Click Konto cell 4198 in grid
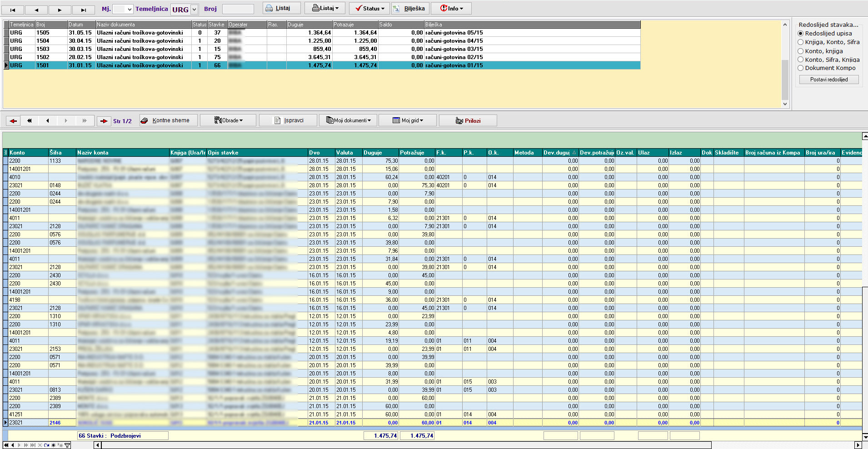This screenshot has height=449, width=868. click(x=28, y=300)
